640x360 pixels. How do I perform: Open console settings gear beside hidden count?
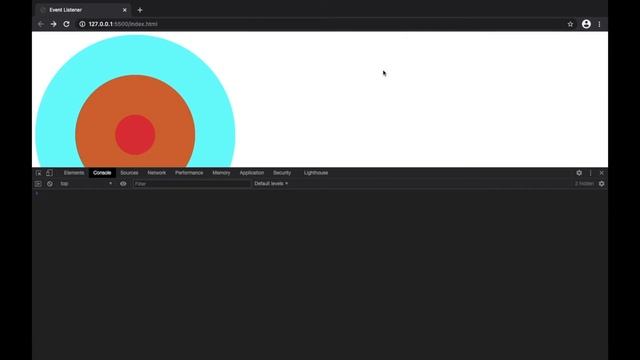(x=602, y=184)
